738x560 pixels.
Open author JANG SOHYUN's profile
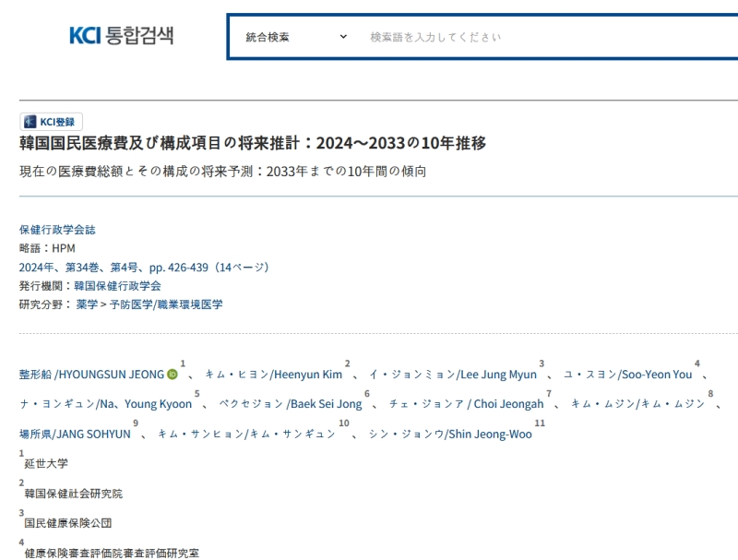coord(75,434)
